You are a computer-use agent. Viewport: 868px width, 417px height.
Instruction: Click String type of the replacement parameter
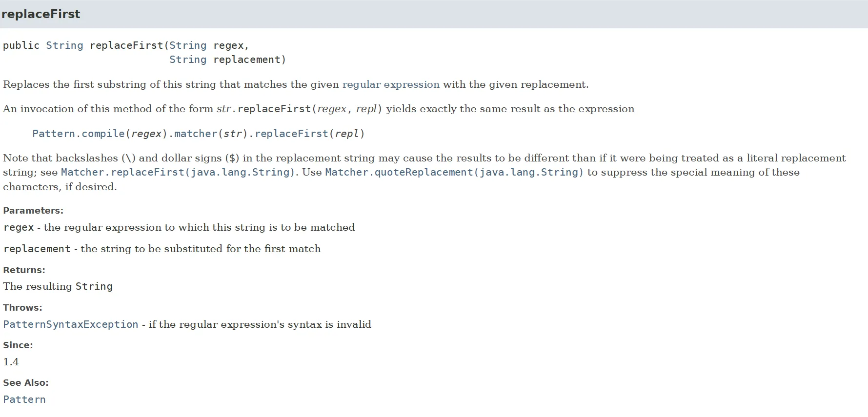coord(188,60)
